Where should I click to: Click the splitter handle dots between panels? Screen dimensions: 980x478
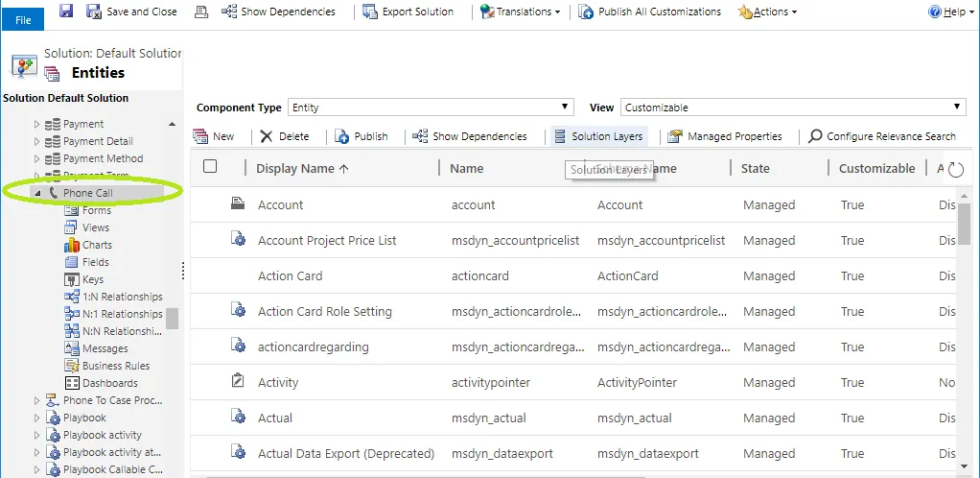183,271
